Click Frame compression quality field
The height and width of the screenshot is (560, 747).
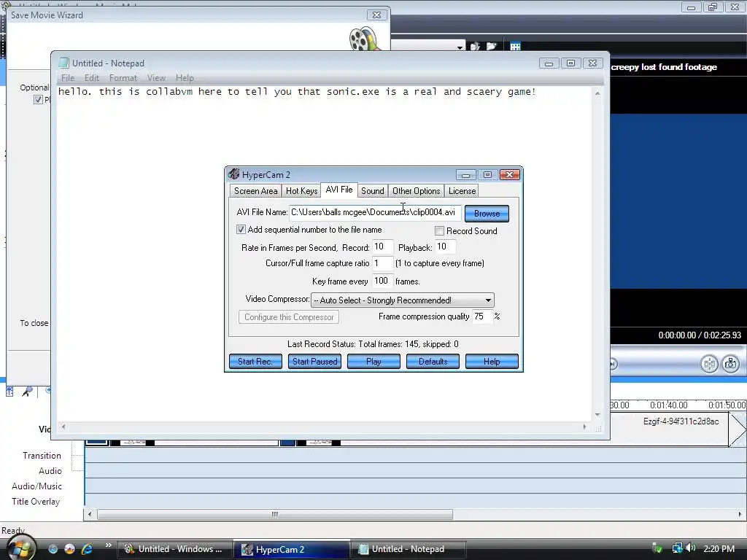(482, 316)
